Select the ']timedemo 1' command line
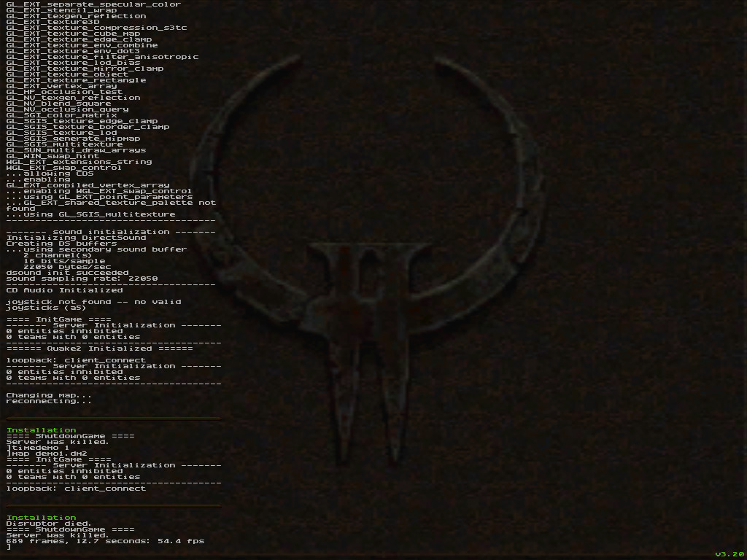The width and height of the screenshot is (747, 560). point(38,448)
